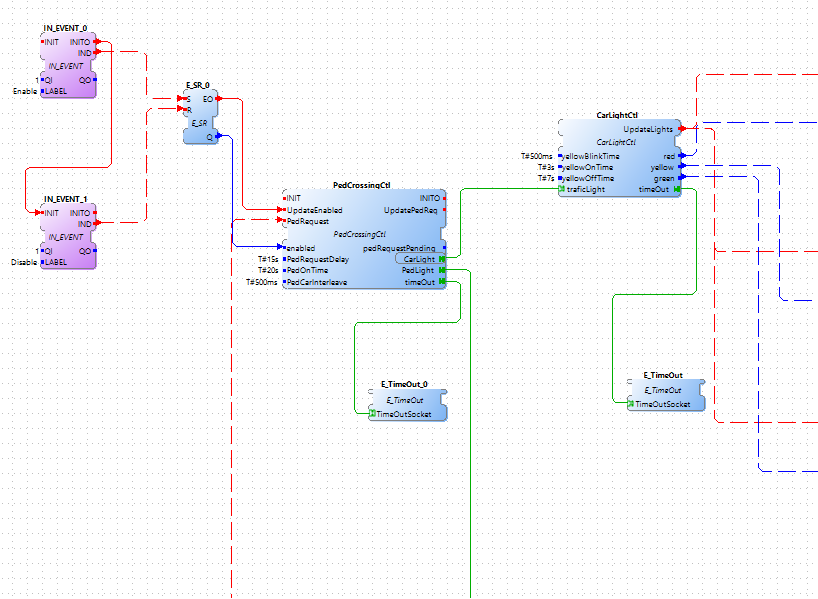Click the S input pin of E_SR_0
The height and width of the screenshot is (599, 818).
click(187, 99)
